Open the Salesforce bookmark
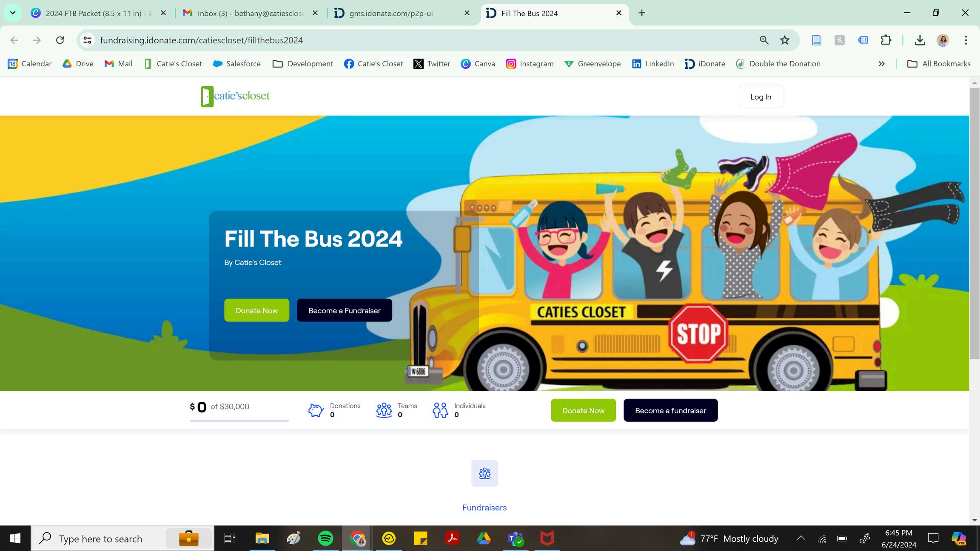Viewport: 980px width, 551px height. coord(236,64)
